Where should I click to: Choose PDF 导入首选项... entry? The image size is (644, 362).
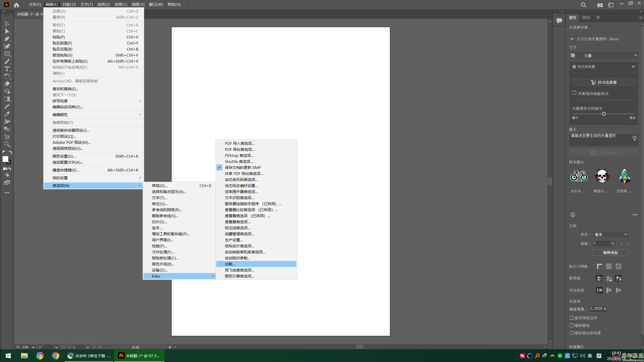point(256,143)
